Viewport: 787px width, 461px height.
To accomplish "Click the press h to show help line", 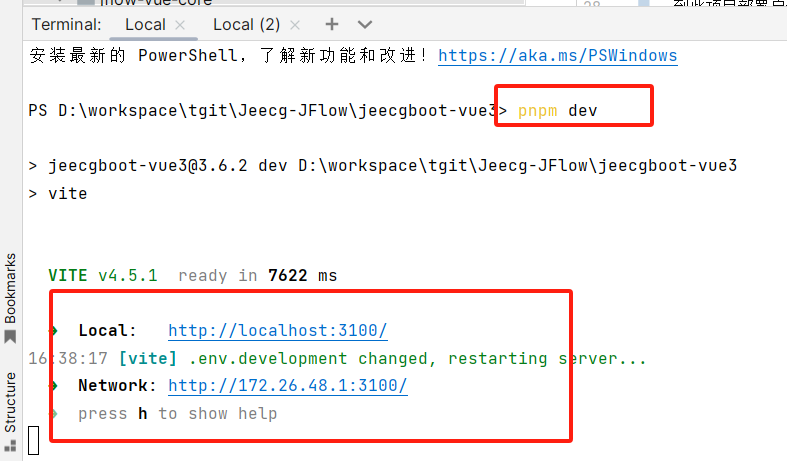I will coord(177,413).
